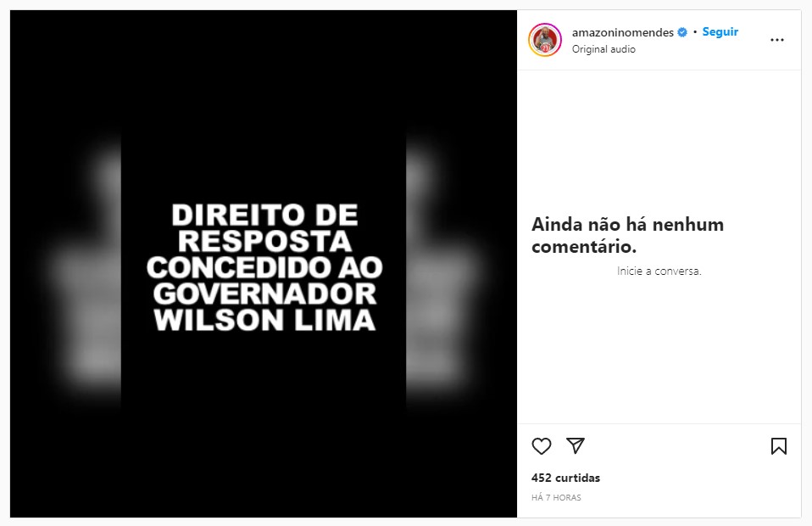Click the 'Ainda não há nenhum comentário' heading
The height and width of the screenshot is (526, 812).
click(627, 235)
